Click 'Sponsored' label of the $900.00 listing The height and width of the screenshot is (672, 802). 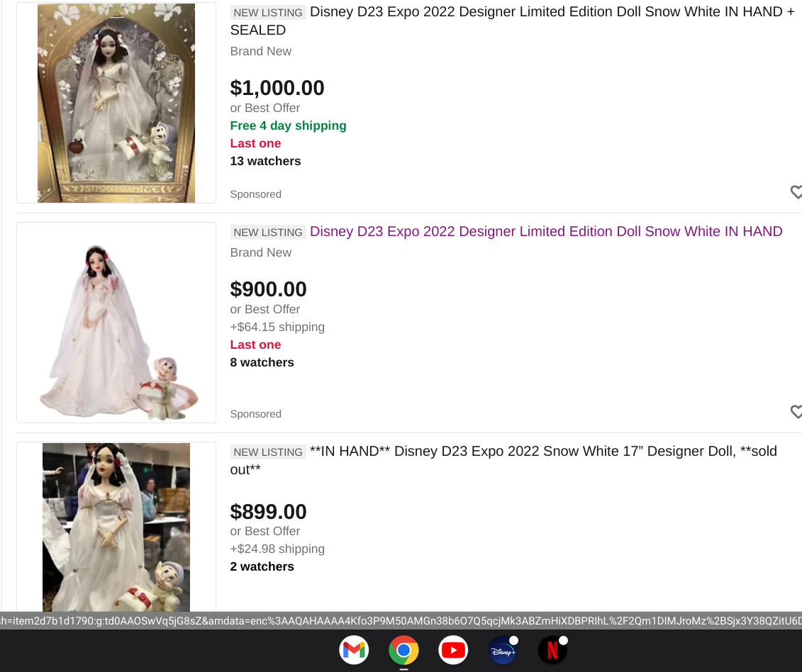pyautogui.click(x=256, y=414)
